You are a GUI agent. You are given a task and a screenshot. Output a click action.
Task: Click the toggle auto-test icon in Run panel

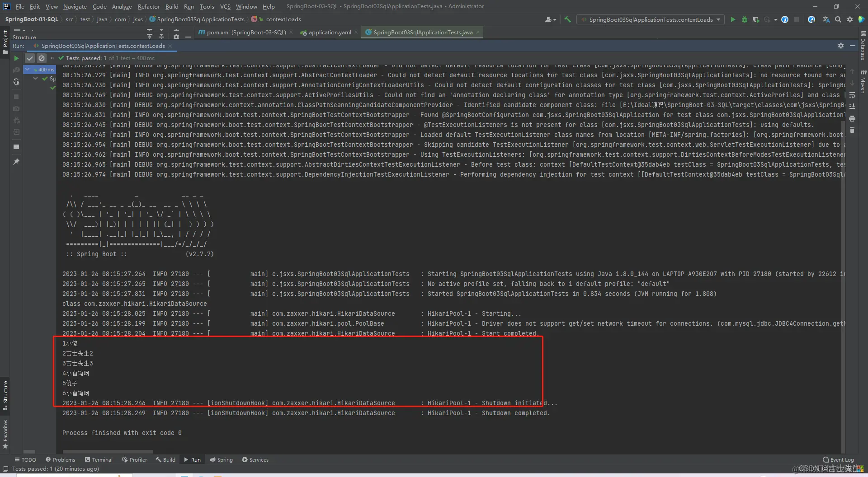pyautogui.click(x=16, y=82)
